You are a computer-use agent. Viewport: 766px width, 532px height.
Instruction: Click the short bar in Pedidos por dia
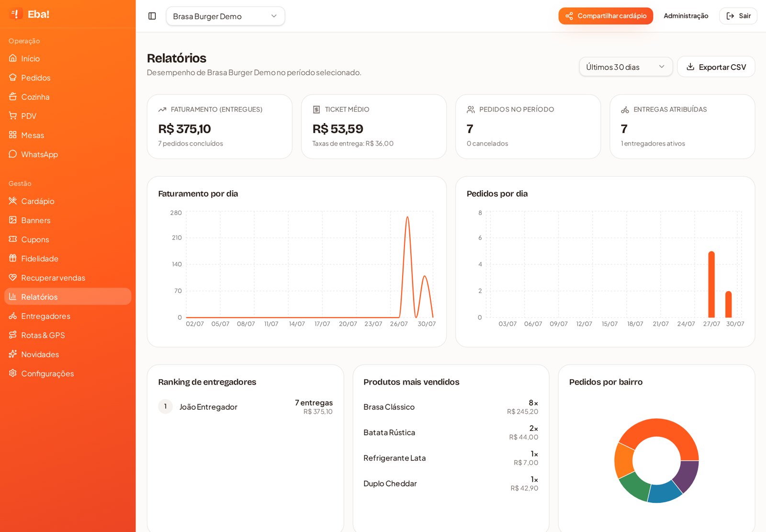pyautogui.click(x=729, y=304)
